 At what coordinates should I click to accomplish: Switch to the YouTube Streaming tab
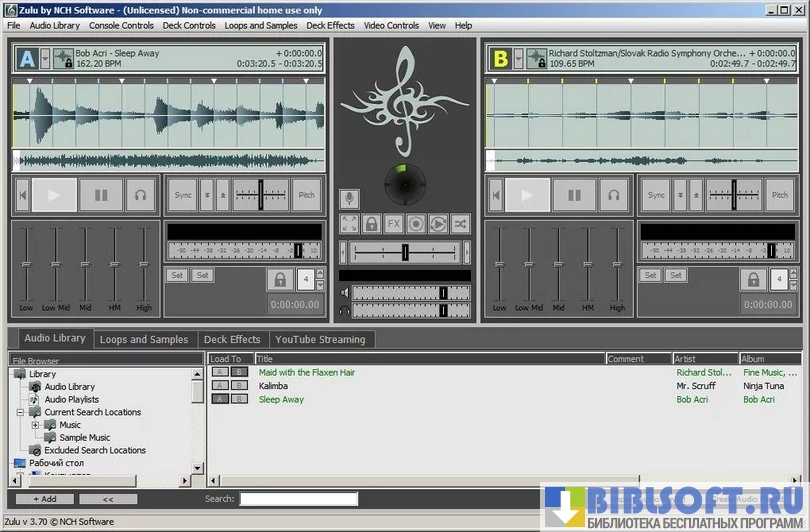(x=321, y=340)
